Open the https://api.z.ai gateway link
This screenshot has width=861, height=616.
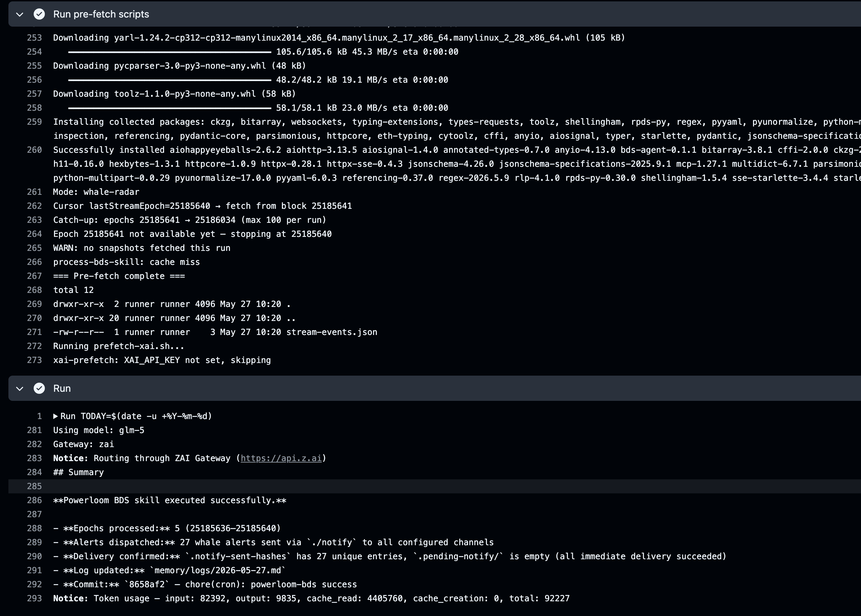281,458
